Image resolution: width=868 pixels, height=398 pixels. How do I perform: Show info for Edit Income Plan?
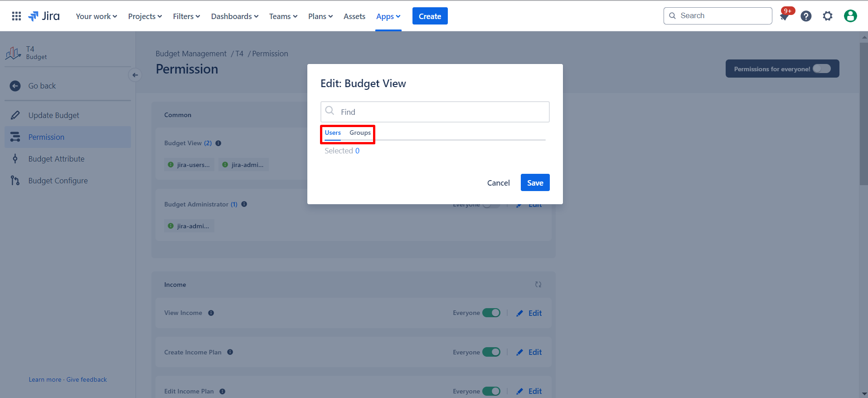pyautogui.click(x=223, y=391)
